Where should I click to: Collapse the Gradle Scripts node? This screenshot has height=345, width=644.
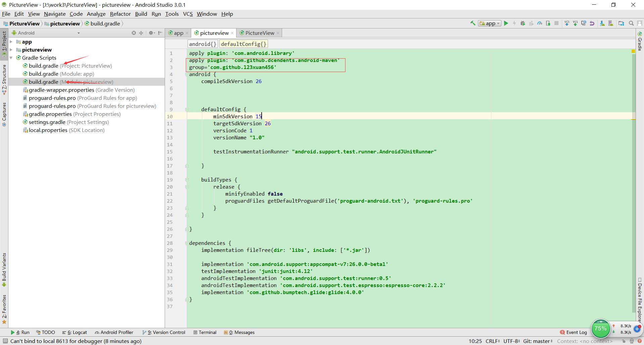click(11, 58)
